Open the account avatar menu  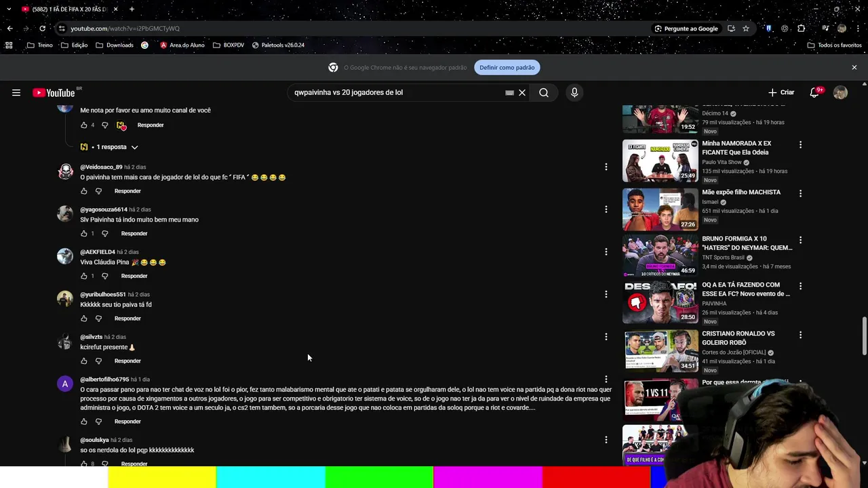840,93
